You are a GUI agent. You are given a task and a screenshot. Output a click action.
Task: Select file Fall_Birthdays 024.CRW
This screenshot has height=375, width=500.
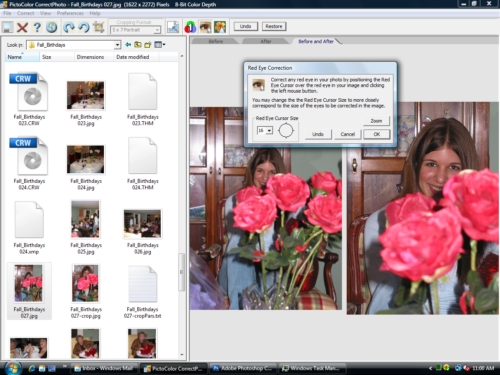point(29,163)
